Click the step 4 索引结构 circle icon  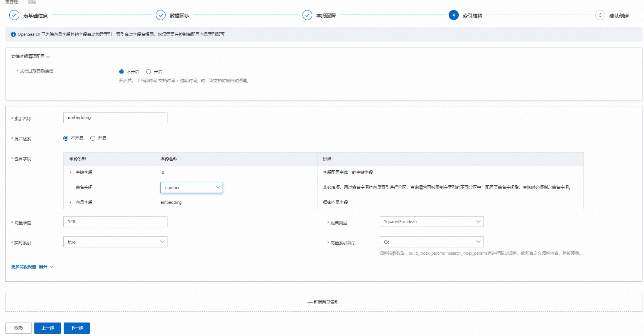click(x=454, y=15)
